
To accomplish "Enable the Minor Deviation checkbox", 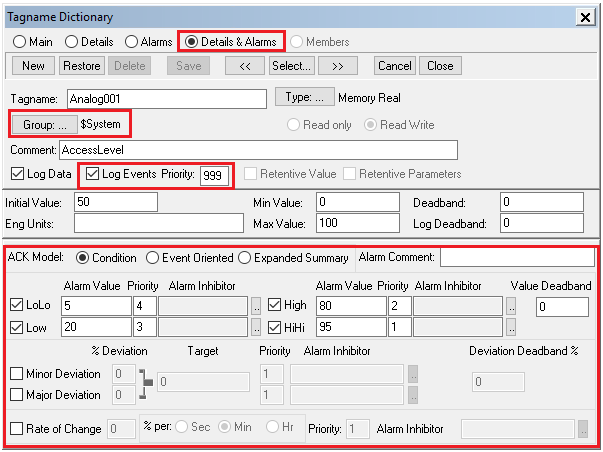I will [17, 373].
